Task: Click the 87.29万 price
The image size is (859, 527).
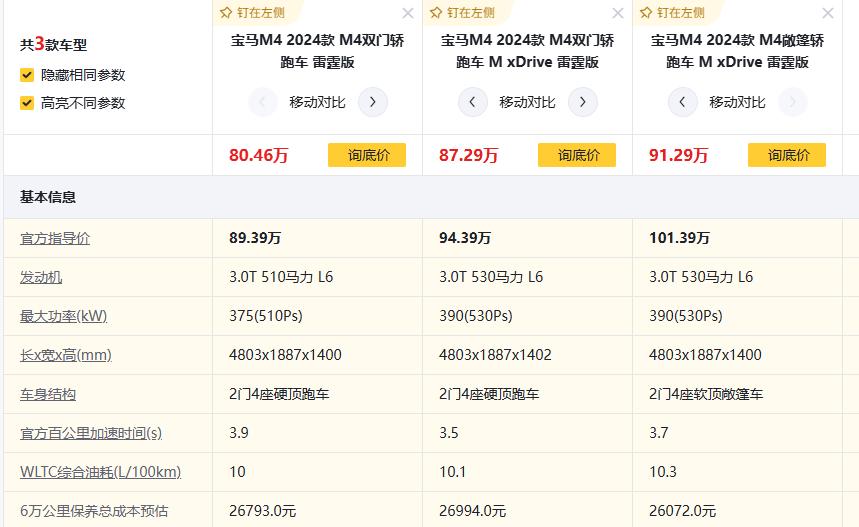Action: [x=468, y=155]
